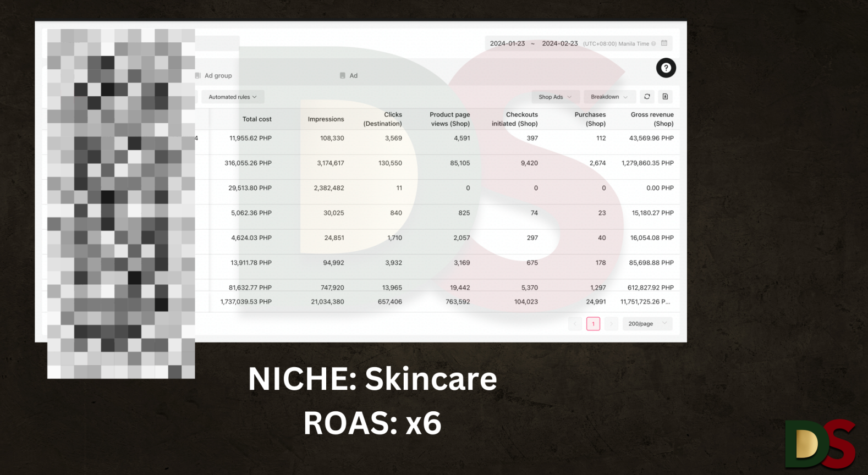
Task: Click the purchases value 2,674
Action: click(597, 163)
